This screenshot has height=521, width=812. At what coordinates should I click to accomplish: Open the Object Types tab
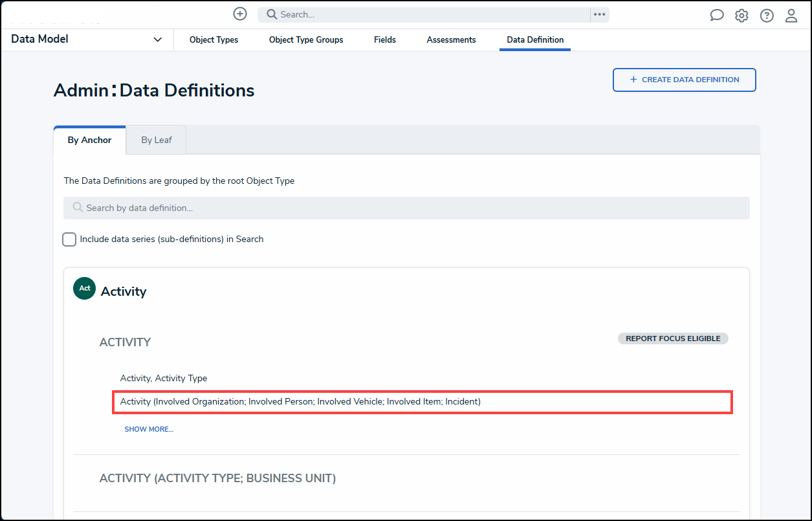click(x=214, y=40)
